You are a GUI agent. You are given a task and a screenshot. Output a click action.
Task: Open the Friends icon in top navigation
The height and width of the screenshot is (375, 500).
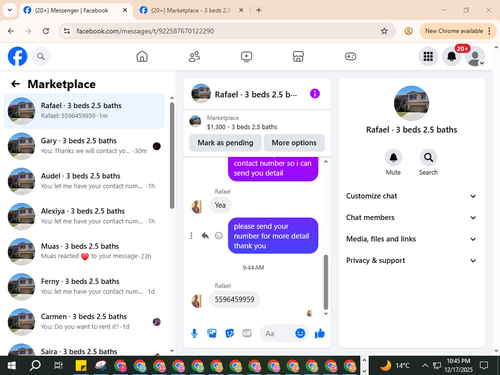point(194,56)
